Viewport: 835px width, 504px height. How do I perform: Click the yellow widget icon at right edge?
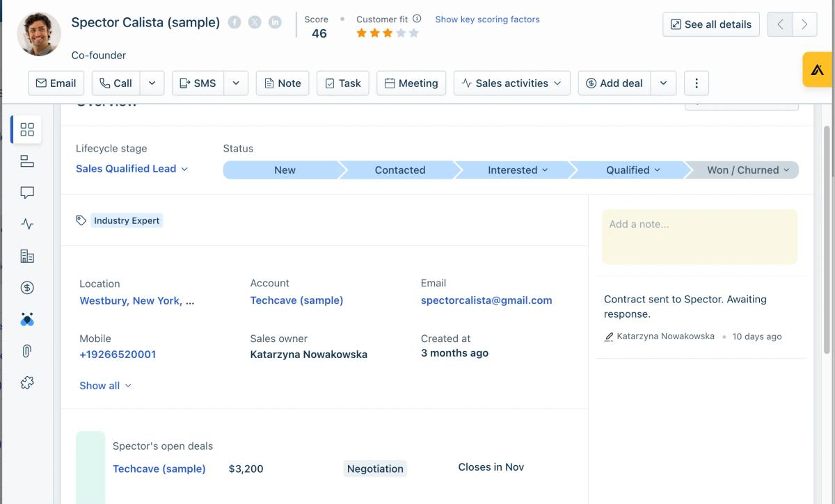818,70
